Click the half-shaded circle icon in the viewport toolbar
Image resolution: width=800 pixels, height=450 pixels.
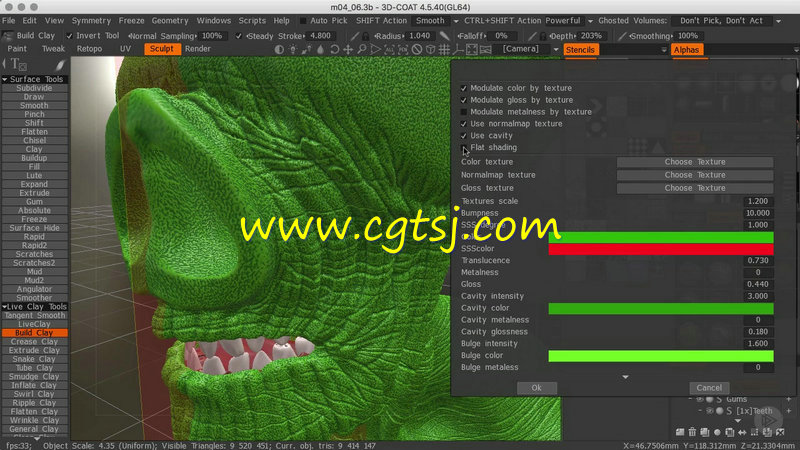pos(279,49)
